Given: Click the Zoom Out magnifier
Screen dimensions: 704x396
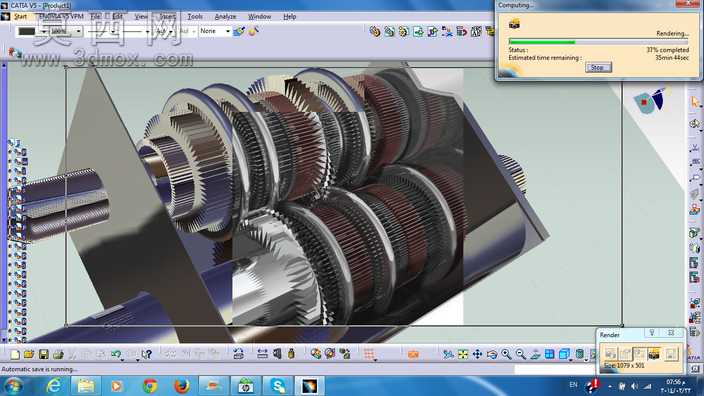Looking at the screenshot, I should click(520, 354).
